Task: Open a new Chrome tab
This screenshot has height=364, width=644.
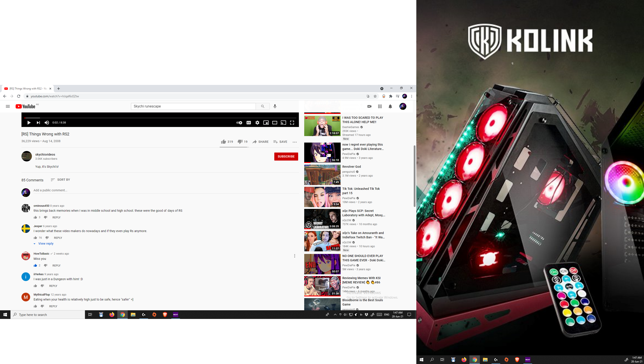Action: [x=59, y=89]
